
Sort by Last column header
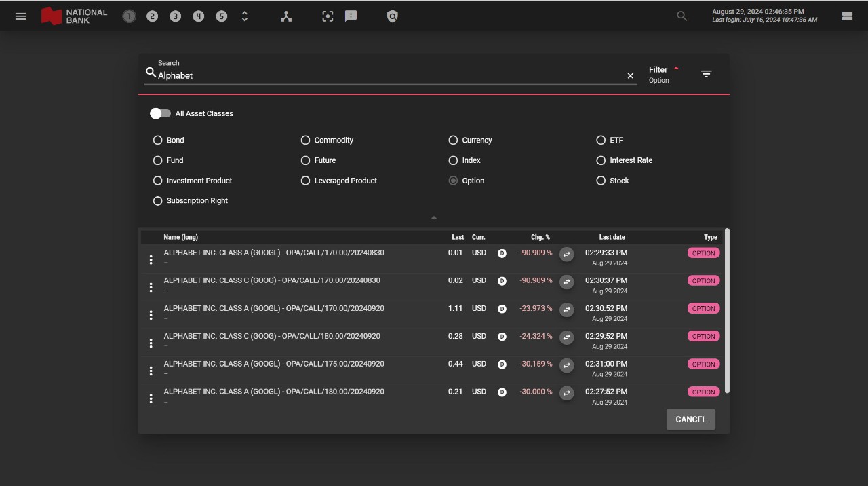(x=458, y=237)
